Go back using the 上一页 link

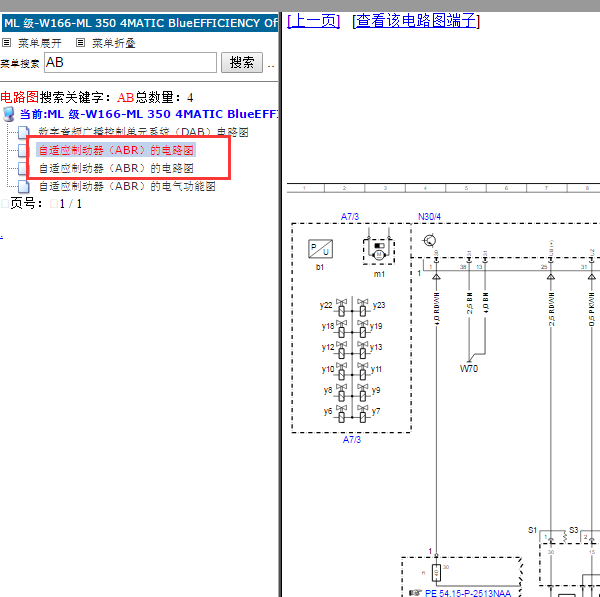click(x=313, y=21)
